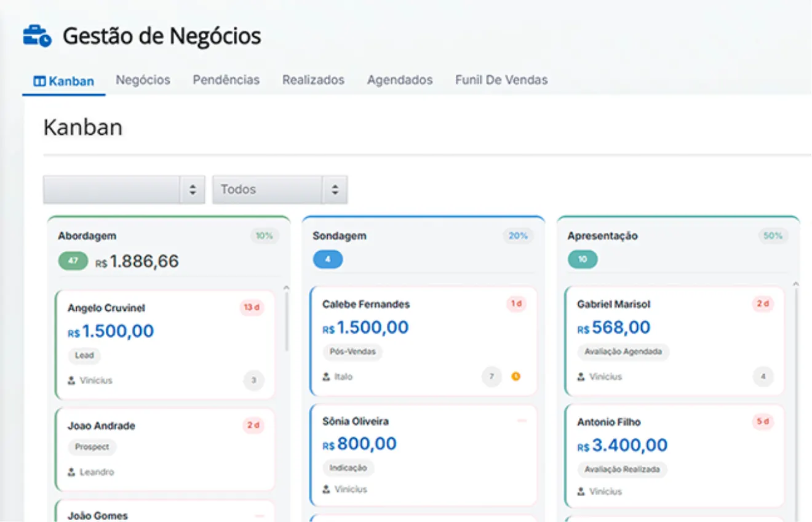Screen dimensions: 812x522
Task: Open João Gomes's deal card
Action: (165, 511)
